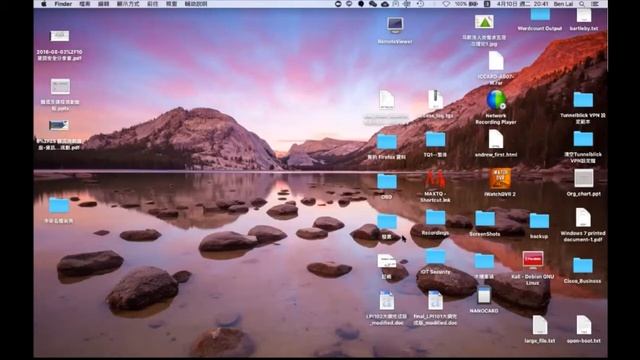Viewport: 640px width, 360px height.
Task: Select Windows 7 printed document-1.pdf
Action: point(583,218)
